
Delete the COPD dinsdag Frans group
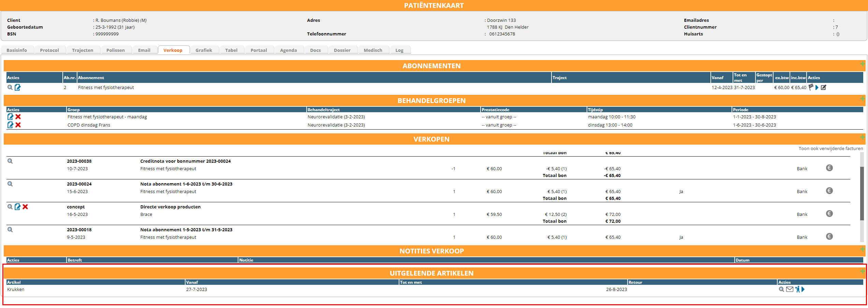(18, 125)
